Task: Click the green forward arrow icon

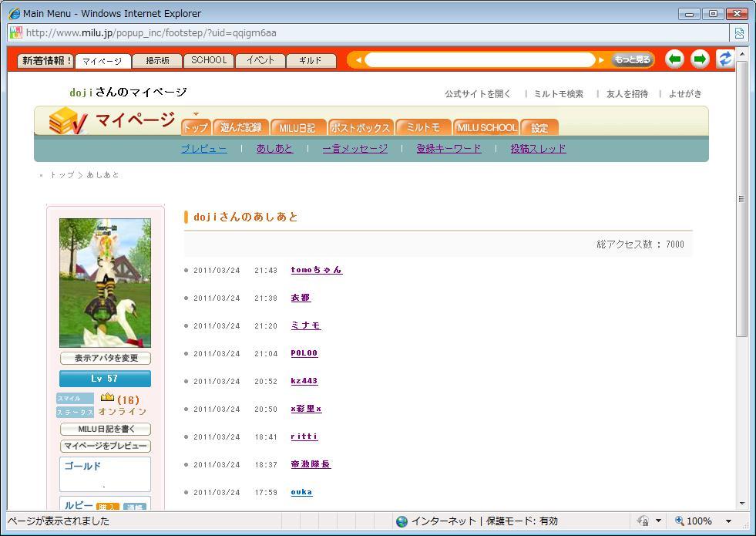Action: 700,59
